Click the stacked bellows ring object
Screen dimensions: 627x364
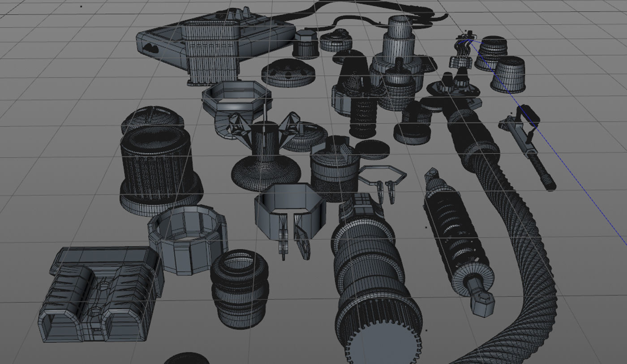click(x=240, y=289)
